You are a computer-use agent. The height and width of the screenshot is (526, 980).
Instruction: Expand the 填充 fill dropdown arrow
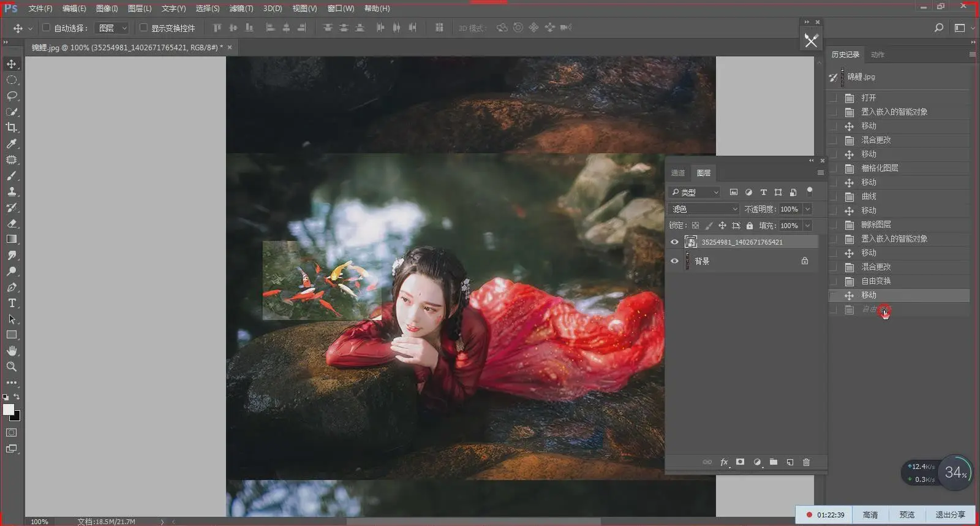tap(807, 226)
